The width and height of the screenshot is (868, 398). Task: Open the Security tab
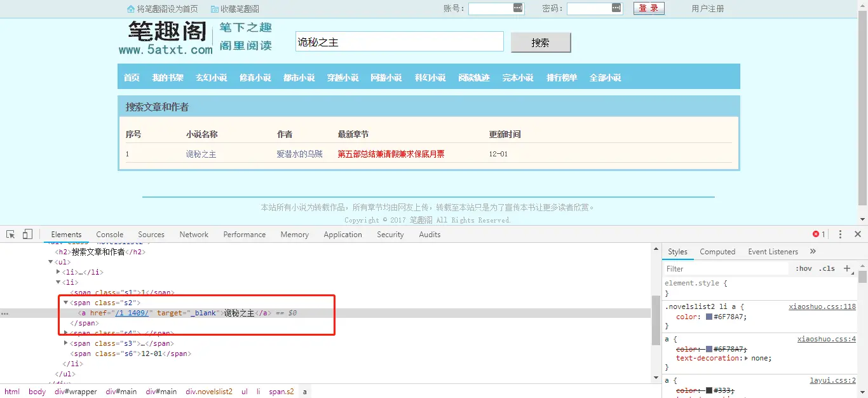(390, 234)
